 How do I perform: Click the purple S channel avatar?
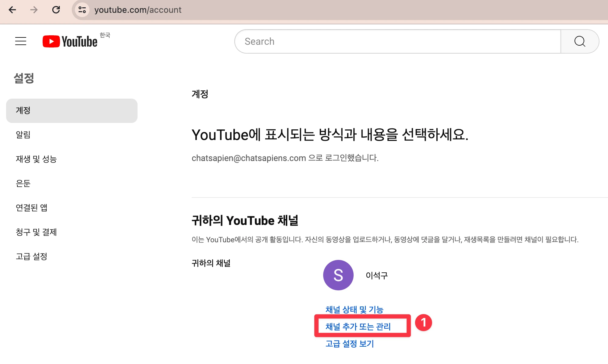coord(338,275)
